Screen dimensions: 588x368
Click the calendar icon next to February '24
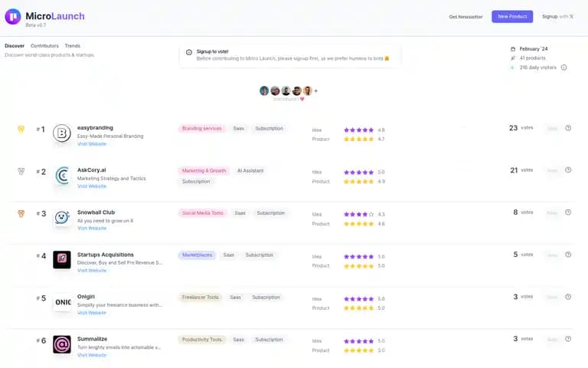click(513, 49)
